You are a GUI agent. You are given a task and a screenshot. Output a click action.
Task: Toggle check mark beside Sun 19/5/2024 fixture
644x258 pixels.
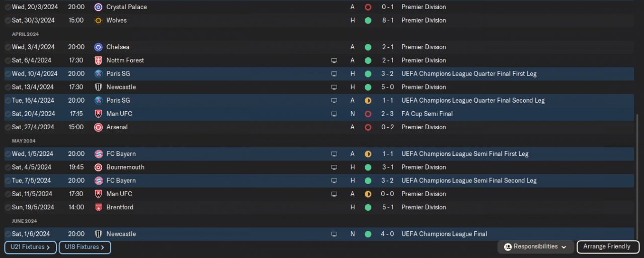[x=8, y=207]
